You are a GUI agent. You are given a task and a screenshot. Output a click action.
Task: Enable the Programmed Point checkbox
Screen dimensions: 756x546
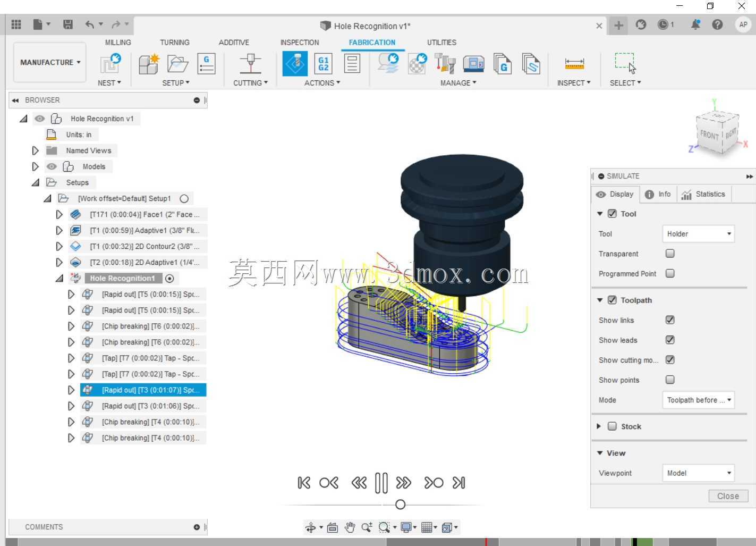(x=670, y=273)
